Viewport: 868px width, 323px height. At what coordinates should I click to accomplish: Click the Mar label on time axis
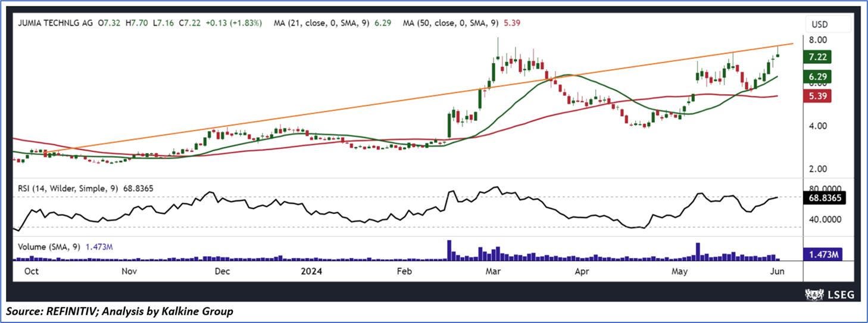[x=493, y=271]
